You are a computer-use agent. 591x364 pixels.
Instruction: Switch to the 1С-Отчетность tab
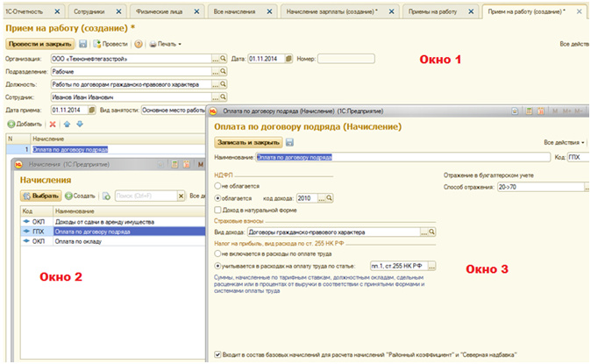[x=25, y=11]
